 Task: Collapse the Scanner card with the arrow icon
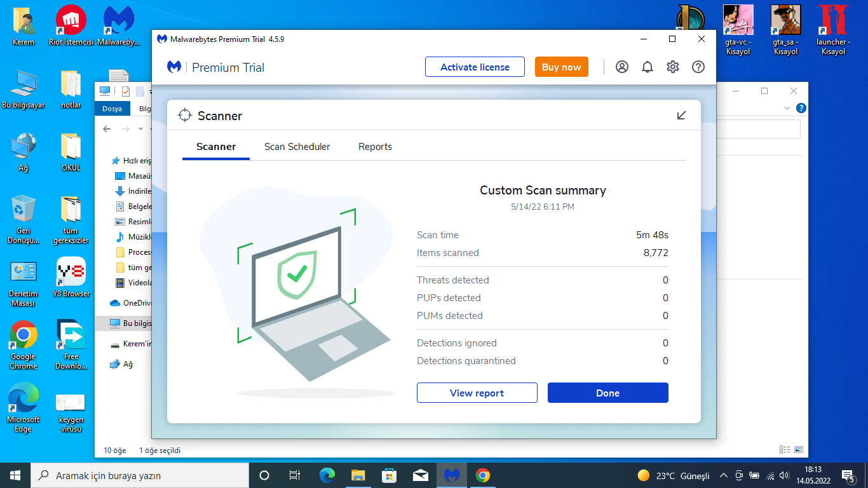(x=681, y=115)
